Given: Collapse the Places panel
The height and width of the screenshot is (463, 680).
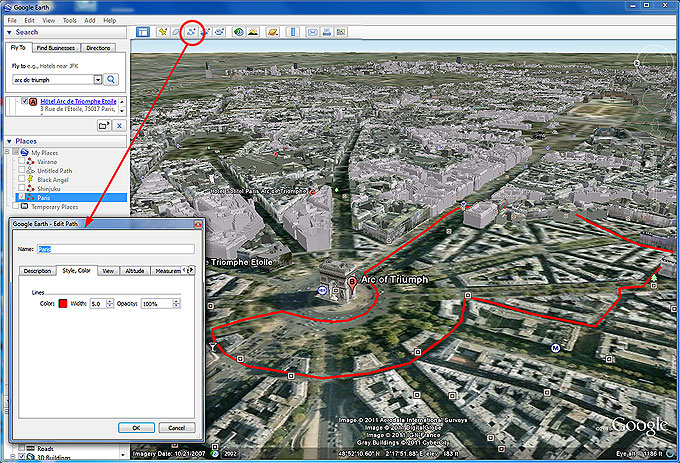Looking at the screenshot, I should click(9, 141).
